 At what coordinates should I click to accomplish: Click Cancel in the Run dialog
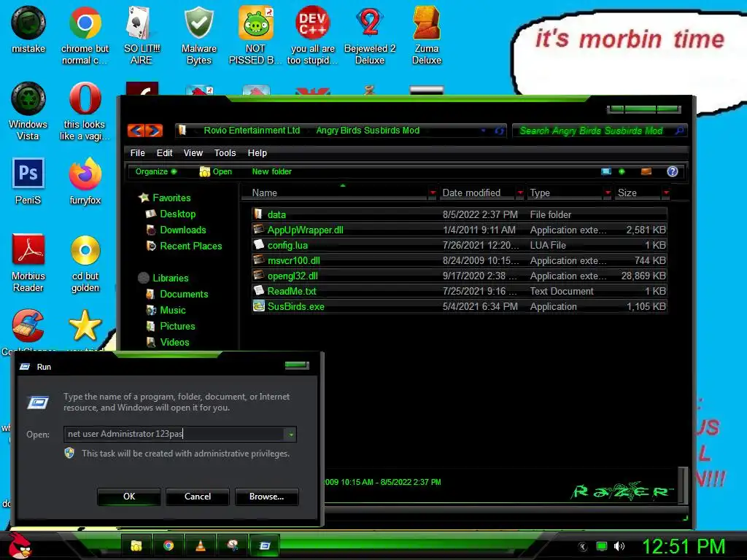click(x=198, y=497)
